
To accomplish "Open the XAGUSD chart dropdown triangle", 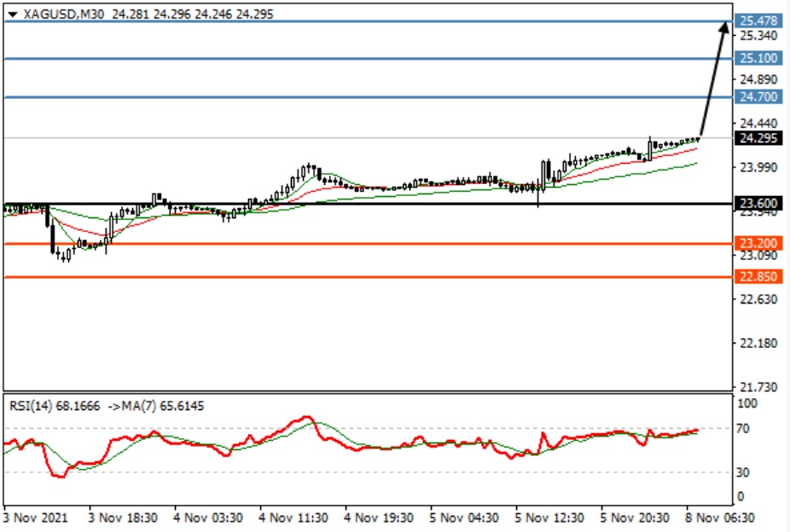I will [x=13, y=14].
